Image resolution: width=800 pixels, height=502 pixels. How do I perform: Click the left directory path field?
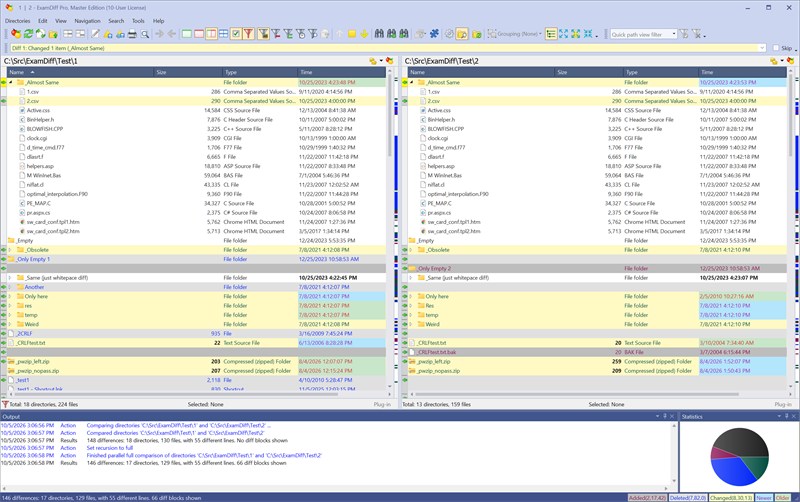click(x=184, y=61)
